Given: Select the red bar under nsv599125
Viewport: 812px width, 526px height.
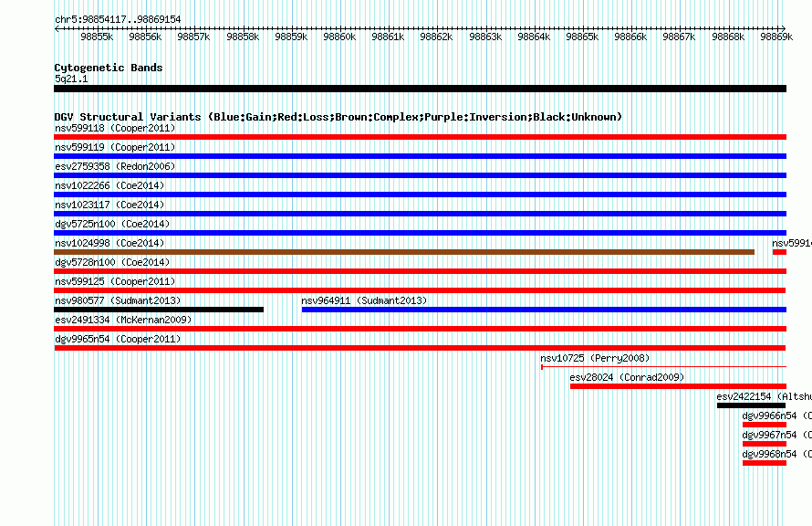Looking at the screenshot, I should [x=420, y=290].
